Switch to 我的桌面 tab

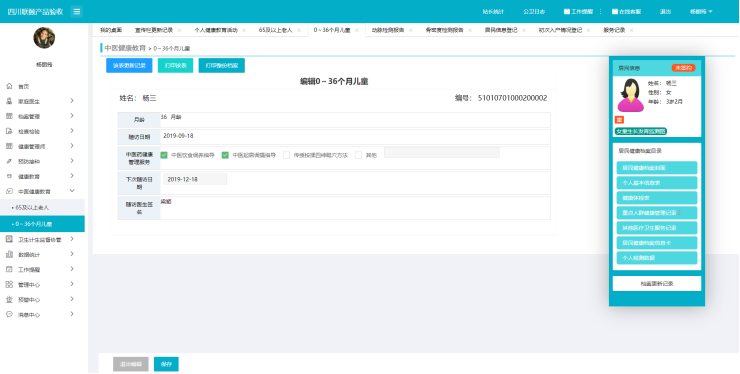111,30
